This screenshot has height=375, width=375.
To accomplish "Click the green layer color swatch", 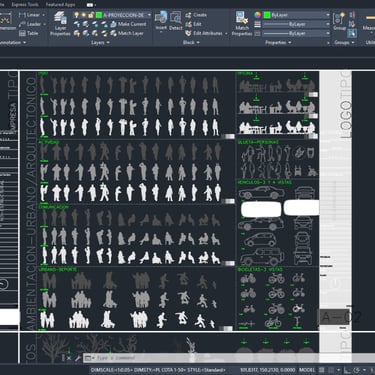I will tap(99, 15).
